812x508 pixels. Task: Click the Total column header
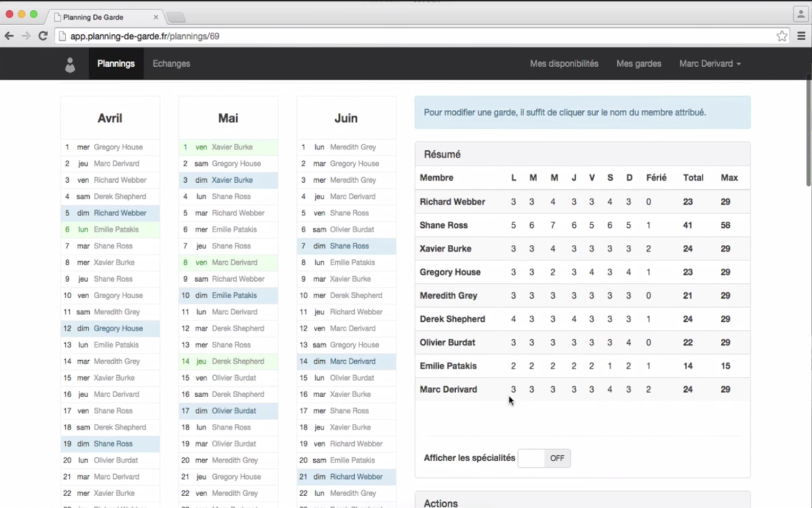[693, 178]
